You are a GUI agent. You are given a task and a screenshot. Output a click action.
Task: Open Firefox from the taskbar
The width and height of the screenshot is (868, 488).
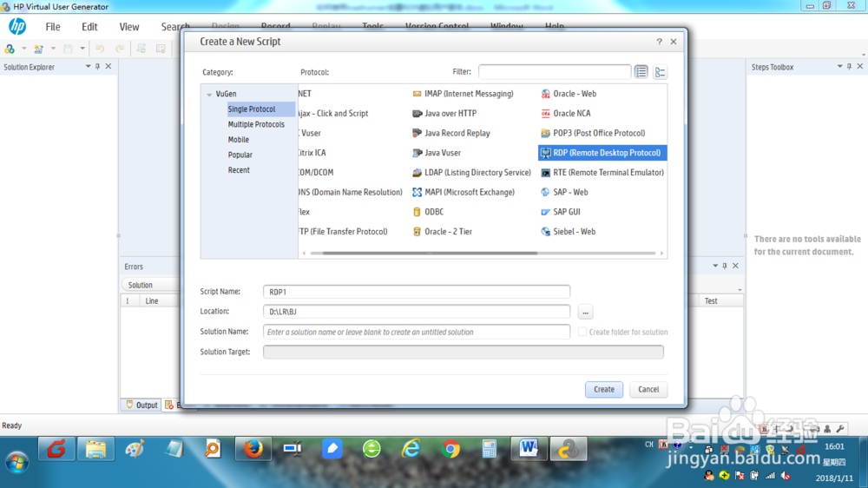coord(253,449)
